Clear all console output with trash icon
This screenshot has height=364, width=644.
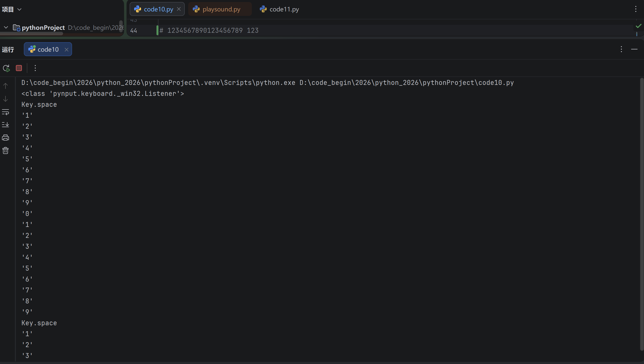[x=5, y=150]
